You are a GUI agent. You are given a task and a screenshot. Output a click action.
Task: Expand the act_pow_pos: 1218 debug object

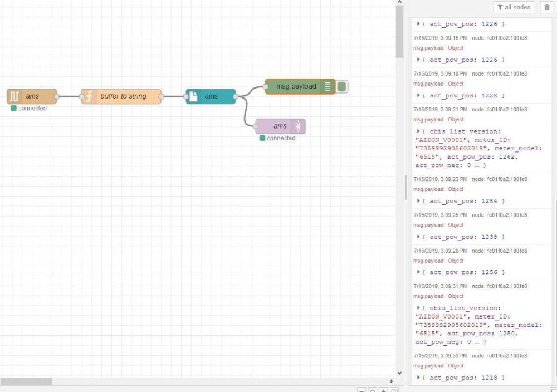click(419, 378)
